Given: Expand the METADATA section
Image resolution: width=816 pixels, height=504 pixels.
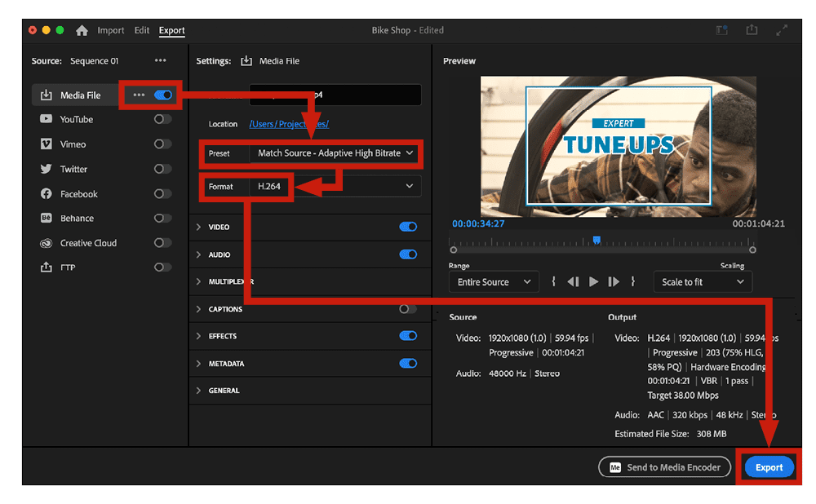Looking at the screenshot, I should pos(199,364).
